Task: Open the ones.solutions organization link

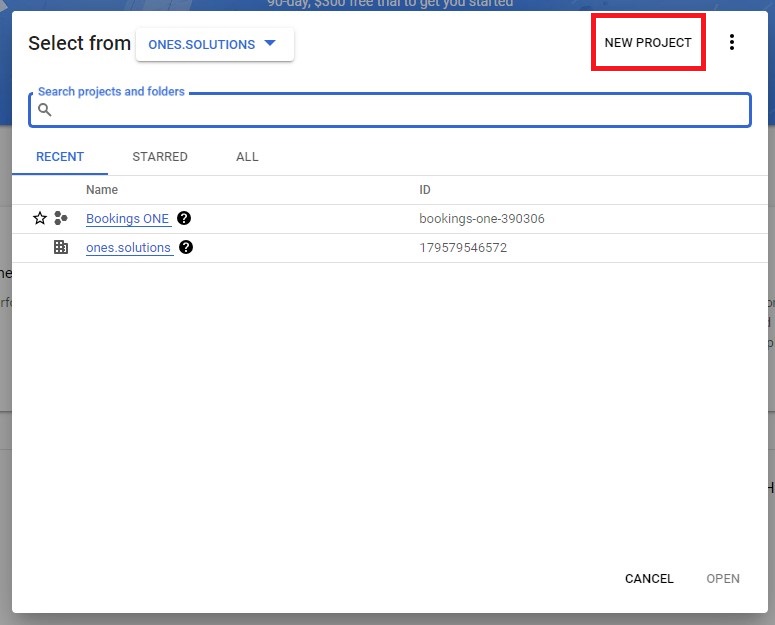Action: tap(128, 247)
